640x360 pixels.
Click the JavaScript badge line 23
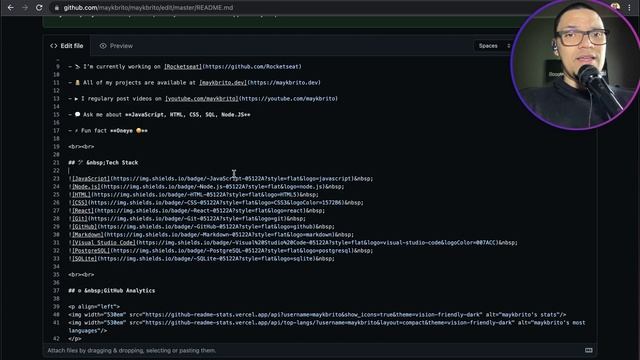point(221,178)
